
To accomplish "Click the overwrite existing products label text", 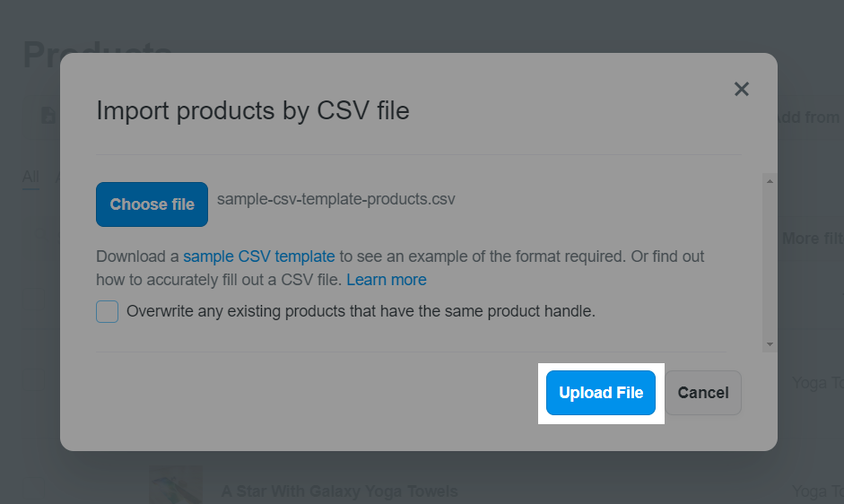I will (361, 312).
